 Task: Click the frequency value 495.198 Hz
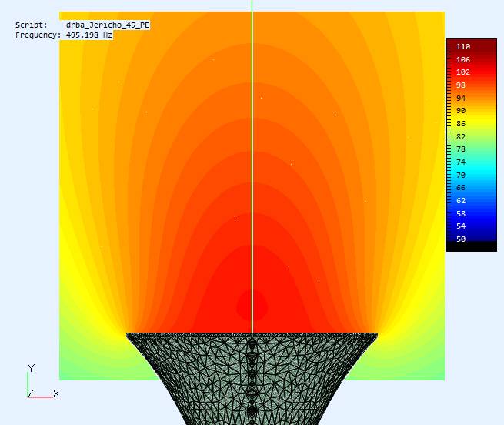coord(89,35)
